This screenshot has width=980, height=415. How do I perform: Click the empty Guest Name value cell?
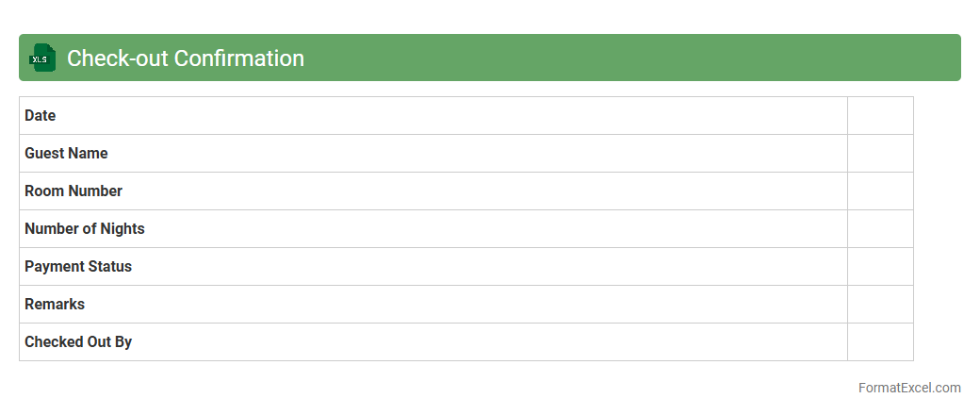click(880, 153)
